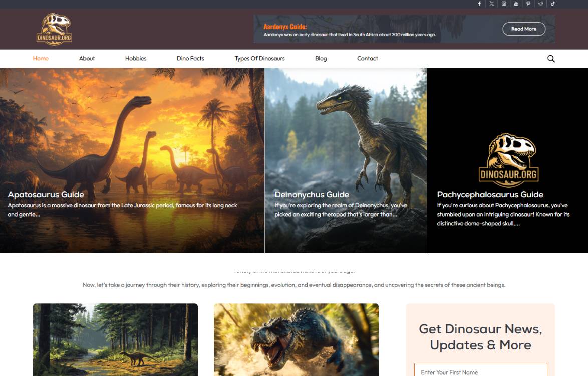Open the Deinonychus Guide article

coord(312,195)
